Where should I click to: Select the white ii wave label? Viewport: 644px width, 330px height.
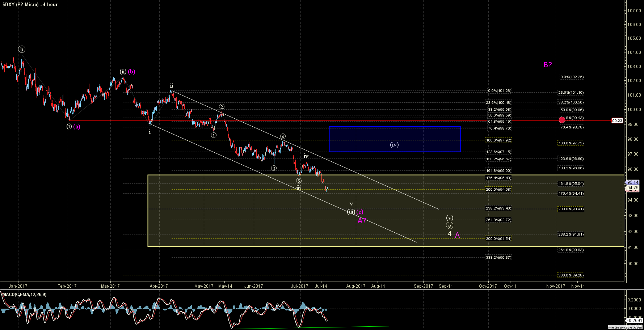click(172, 86)
